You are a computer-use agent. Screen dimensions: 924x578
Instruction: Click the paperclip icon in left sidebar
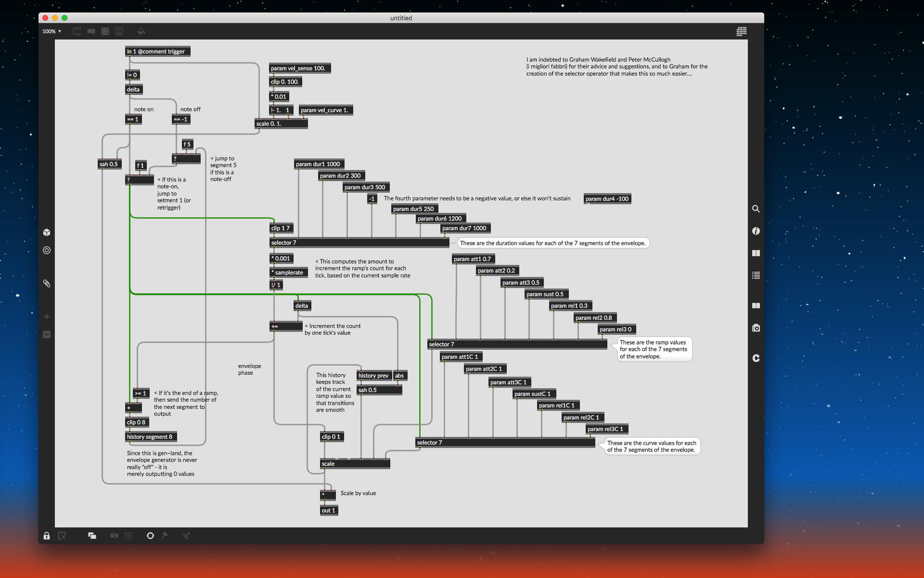tap(47, 284)
